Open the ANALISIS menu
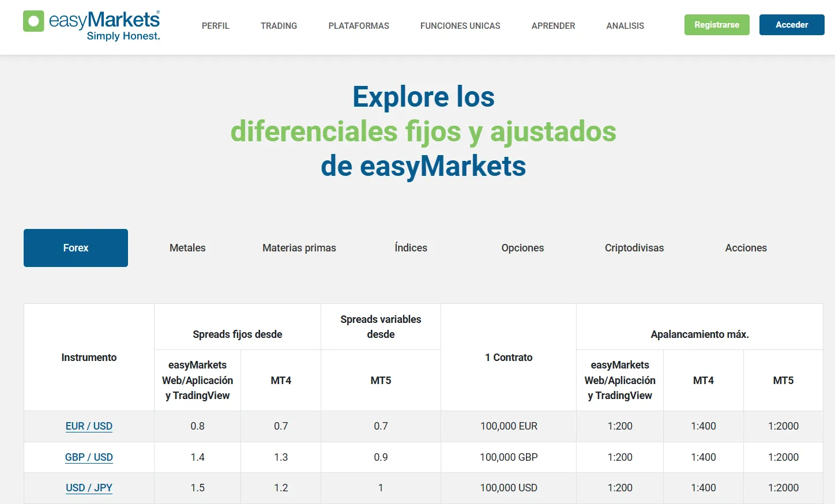This screenshot has height=504, width=835. point(625,26)
